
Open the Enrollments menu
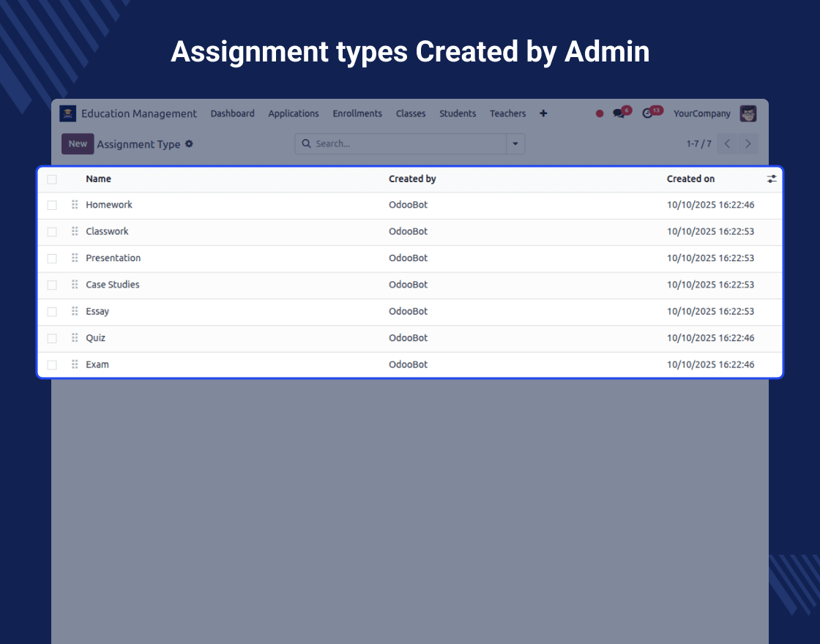coord(357,113)
